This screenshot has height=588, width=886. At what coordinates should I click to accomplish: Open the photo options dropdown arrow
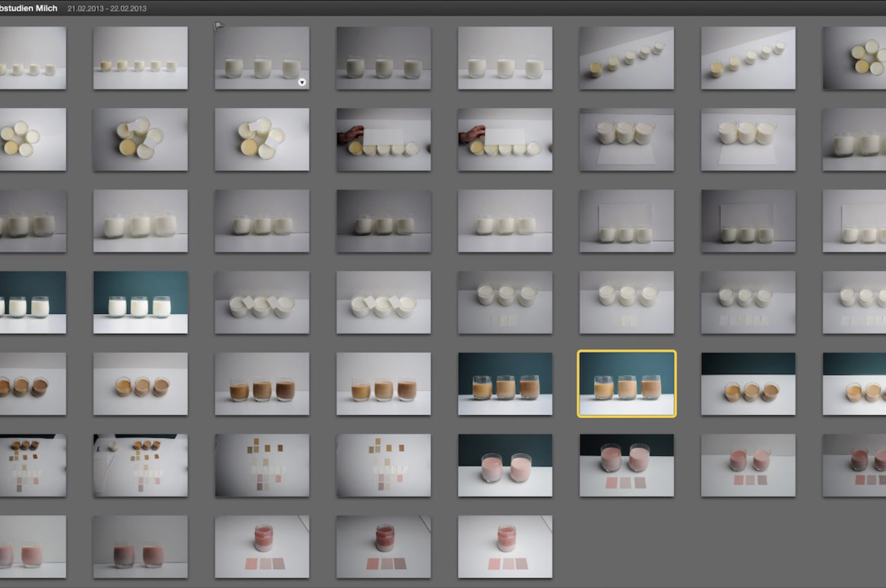click(x=302, y=82)
